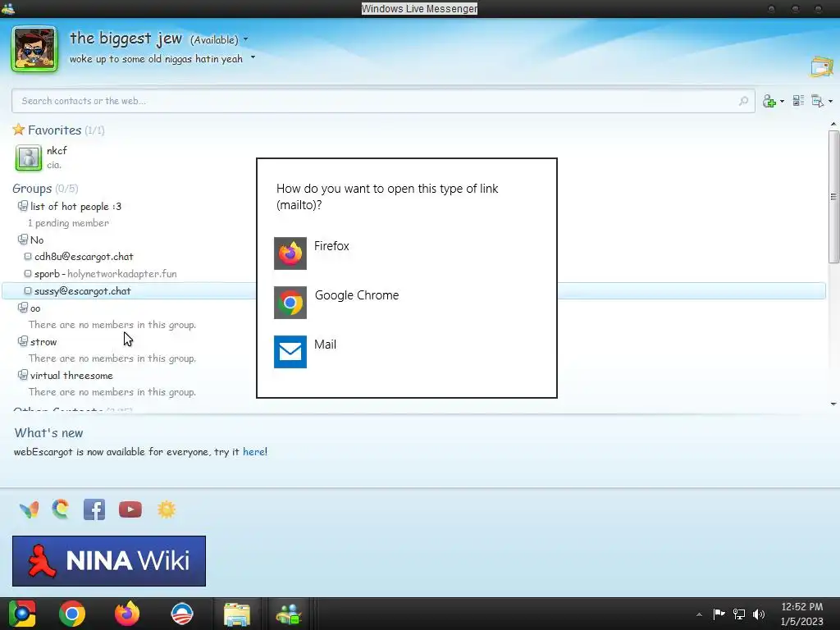The height and width of the screenshot is (630, 840).
Task: Open the Action Center flag icon
Action: (719, 614)
